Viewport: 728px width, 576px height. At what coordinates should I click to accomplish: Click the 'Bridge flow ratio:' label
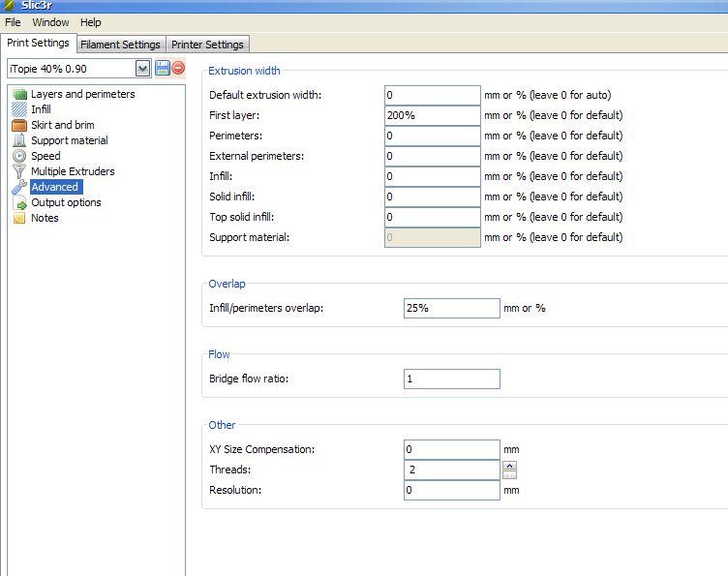(x=249, y=379)
